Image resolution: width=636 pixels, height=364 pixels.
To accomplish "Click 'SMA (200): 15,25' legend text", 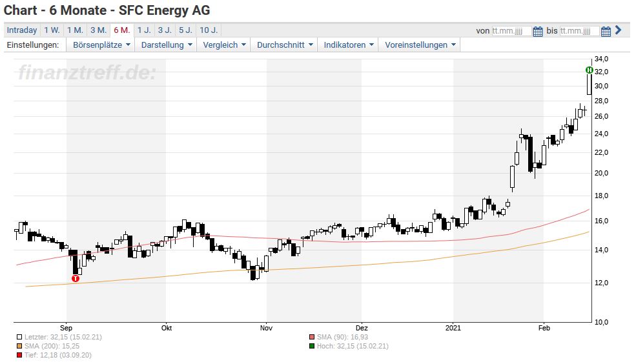I will (x=52, y=346).
